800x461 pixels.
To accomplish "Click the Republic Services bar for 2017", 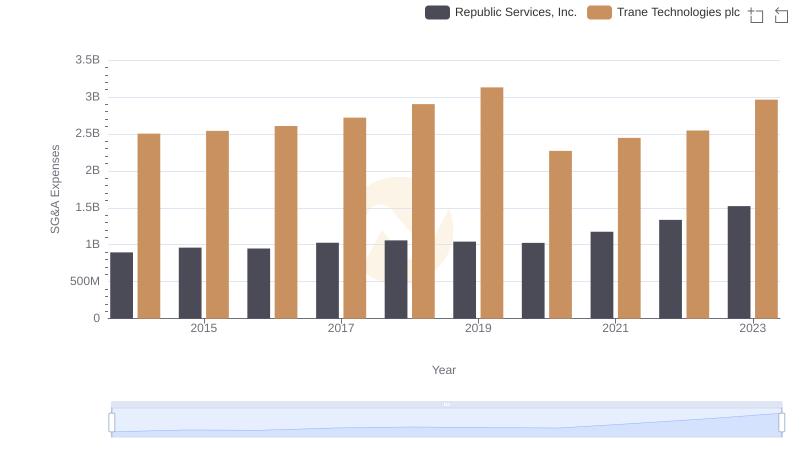I will click(327, 280).
